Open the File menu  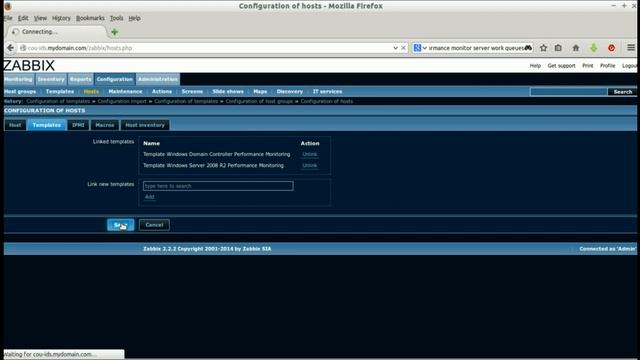(x=8, y=18)
